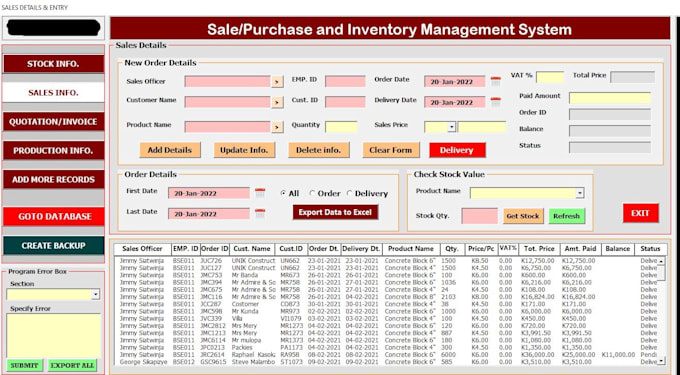680x375 pixels.
Task: Click the Status column header
Action: click(650, 249)
